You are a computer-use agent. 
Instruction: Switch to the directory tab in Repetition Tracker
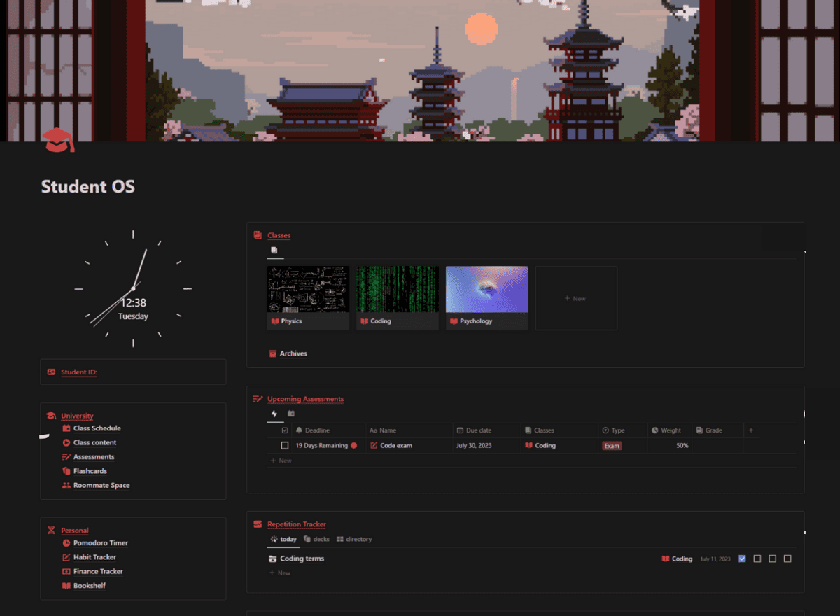point(354,540)
